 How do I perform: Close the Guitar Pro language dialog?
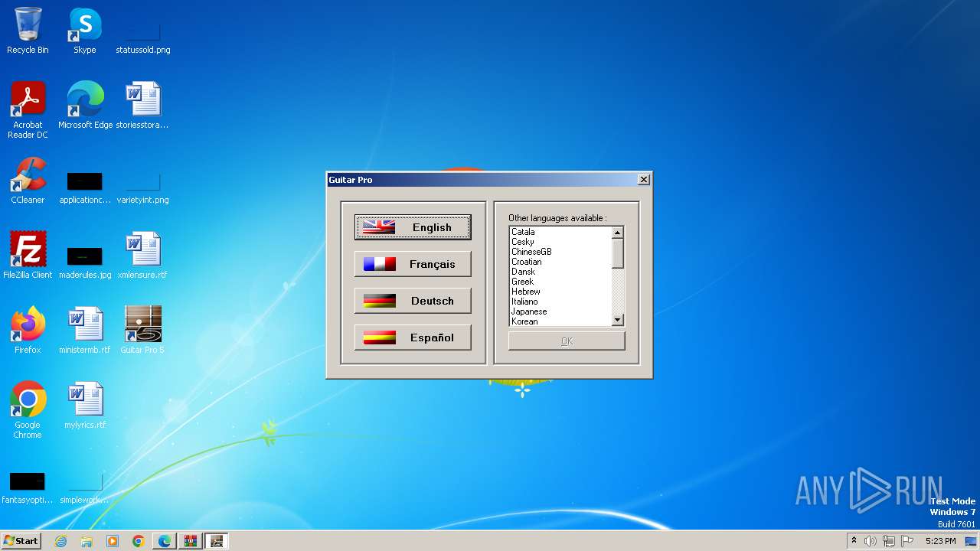pyautogui.click(x=643, y=180)
